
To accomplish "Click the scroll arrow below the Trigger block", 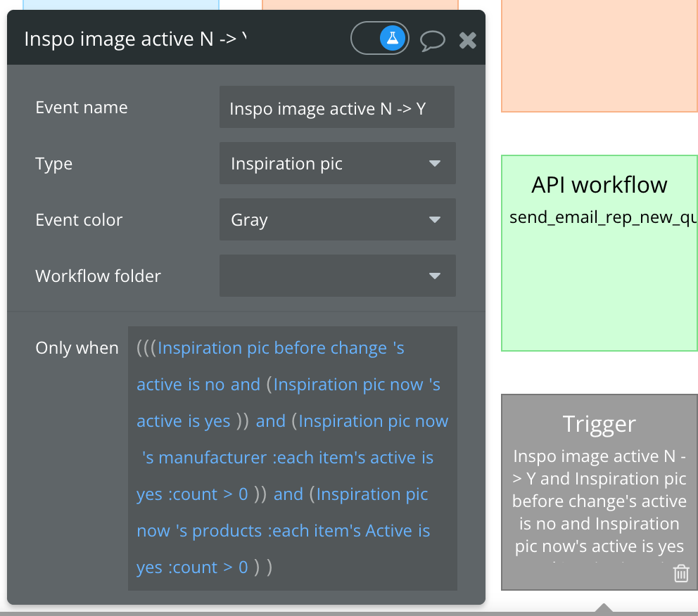I will coord(604,608).
